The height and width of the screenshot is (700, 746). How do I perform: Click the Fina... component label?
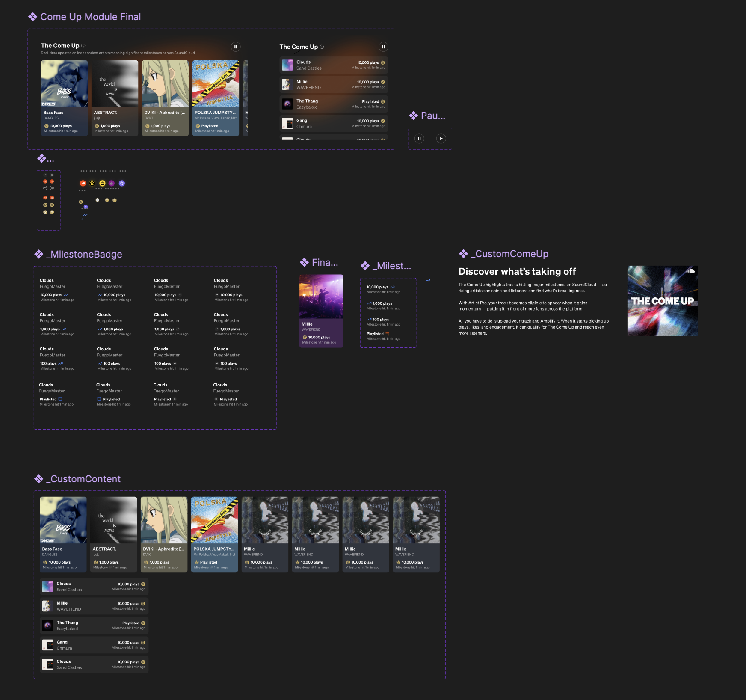click(319, 262)
